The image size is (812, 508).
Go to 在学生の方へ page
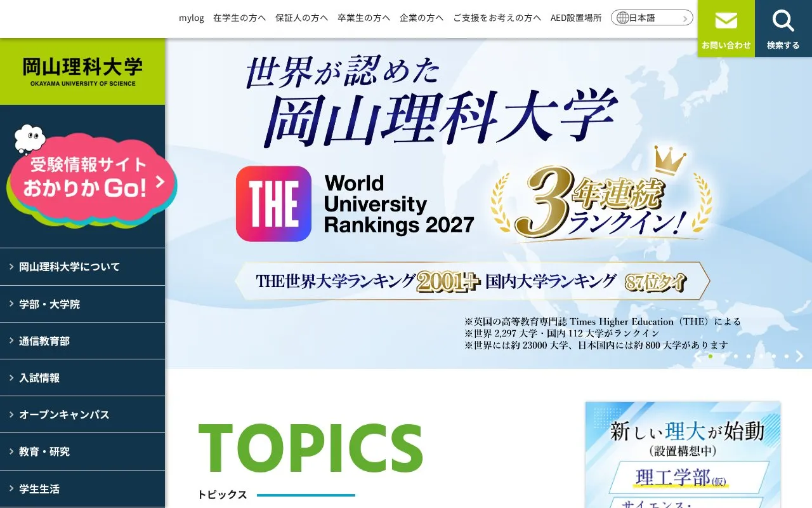[x=240, y=18]
